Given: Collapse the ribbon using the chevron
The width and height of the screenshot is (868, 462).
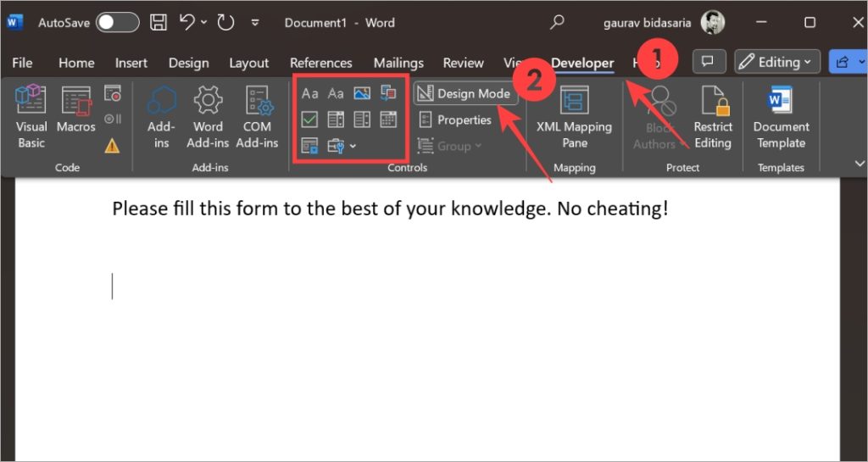Looking at the screenshot, I should coord(860,164).
